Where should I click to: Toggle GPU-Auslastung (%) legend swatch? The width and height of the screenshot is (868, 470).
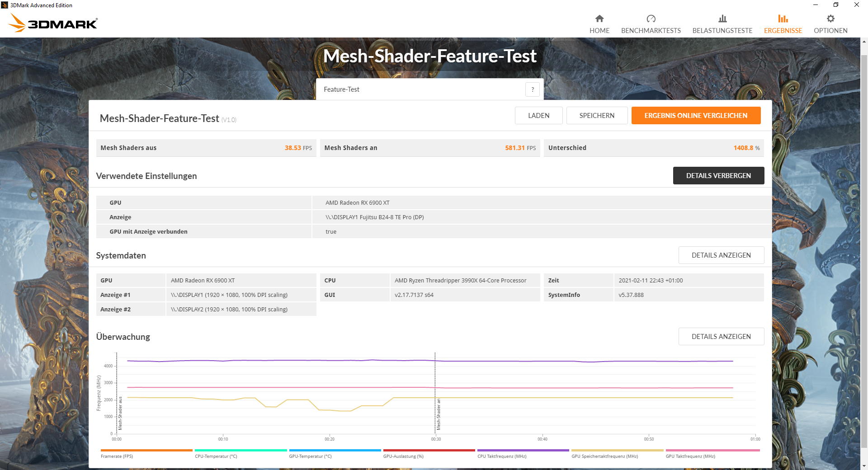(x=429, y=451)
